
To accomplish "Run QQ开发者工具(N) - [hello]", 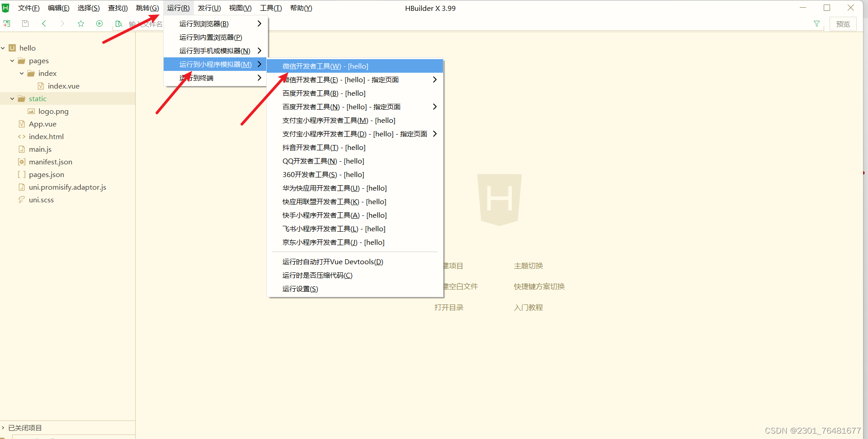I will point(355,161).
